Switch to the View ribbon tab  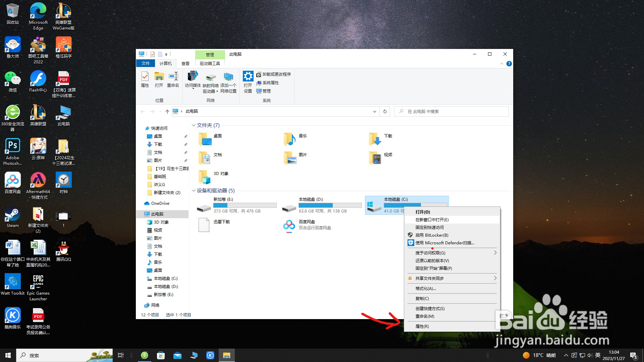click(185, 63)
